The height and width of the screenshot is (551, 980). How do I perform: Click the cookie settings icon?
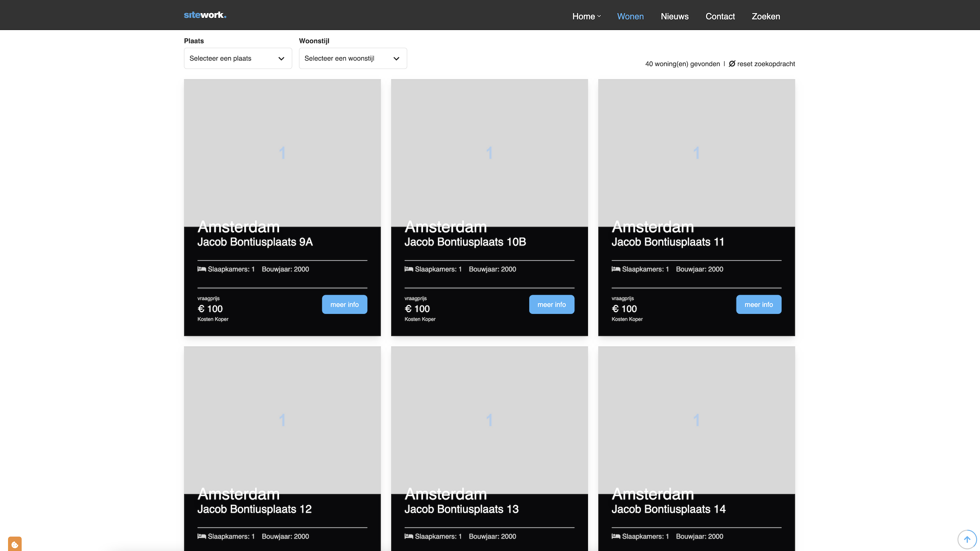tap(15, 544)
